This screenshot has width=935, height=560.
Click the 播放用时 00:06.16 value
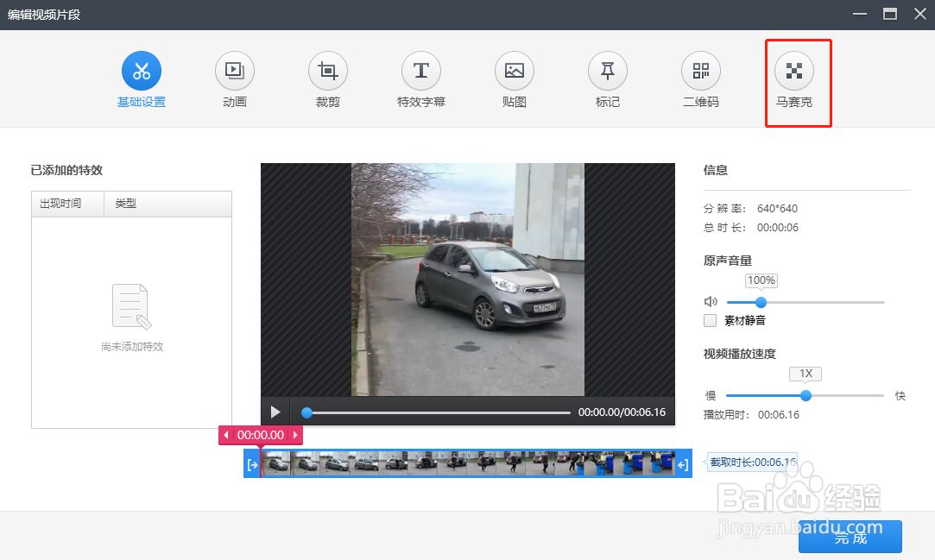[x=779, y=415]
